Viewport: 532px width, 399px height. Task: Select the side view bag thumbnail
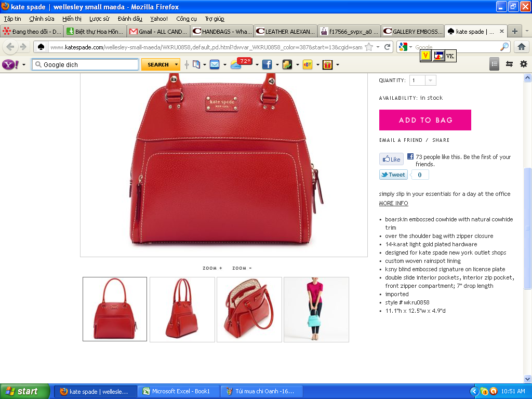(182, 310)
